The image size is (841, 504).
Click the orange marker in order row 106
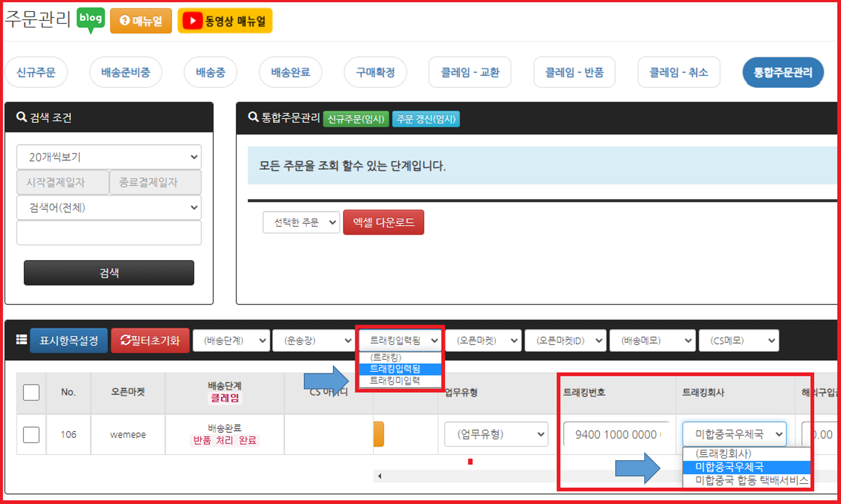[379, 434]
